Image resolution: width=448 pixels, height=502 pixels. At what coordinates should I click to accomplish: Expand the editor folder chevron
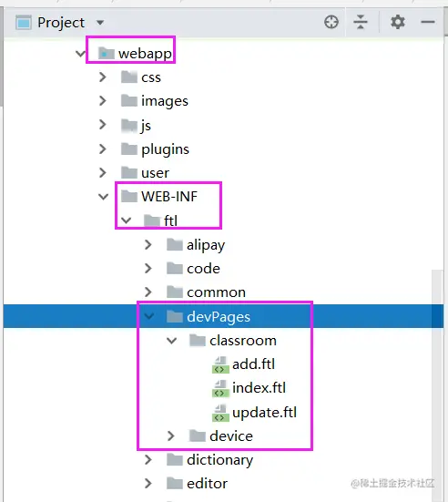[x=148, y=484]
